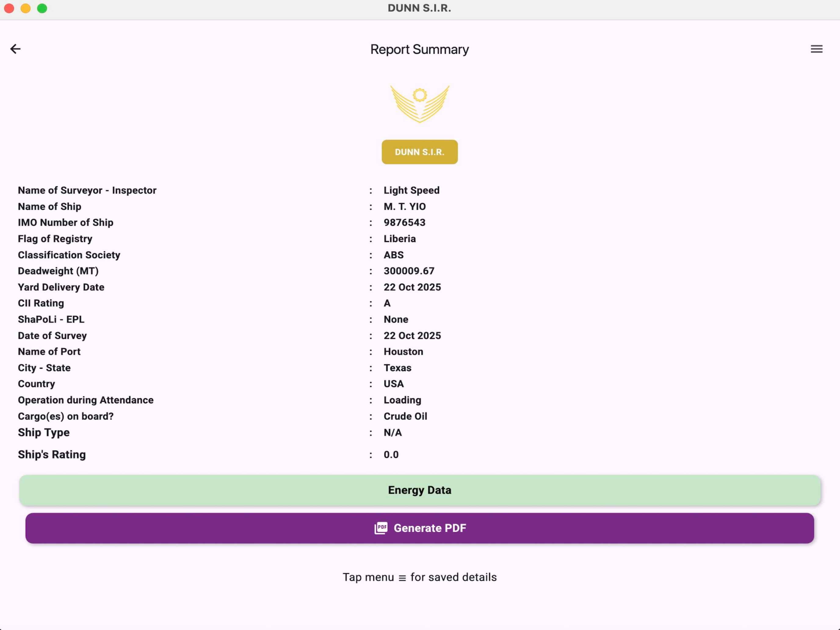
Task: Click the 'Ship's Rating' label
Action: coord(52,455)
